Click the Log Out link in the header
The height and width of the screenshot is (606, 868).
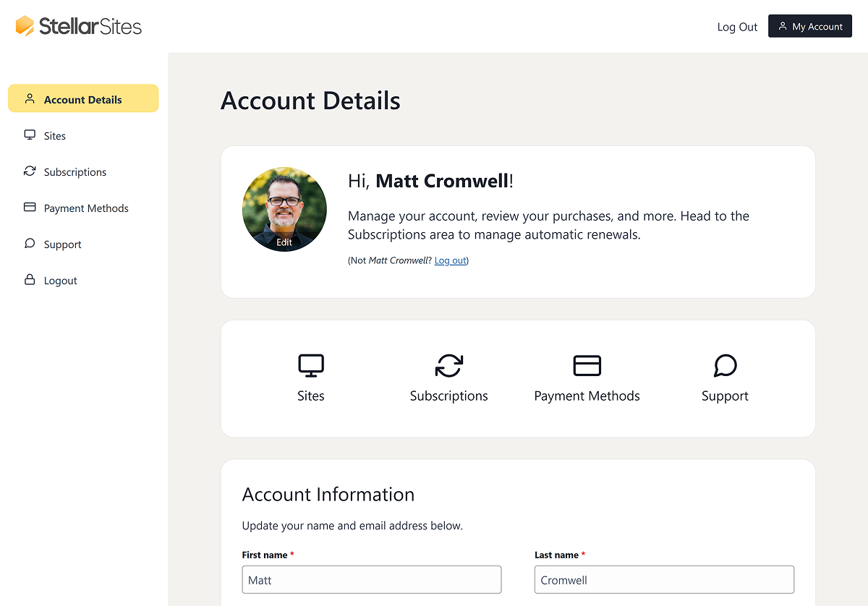pyautogui.click(x=737, y=27)
